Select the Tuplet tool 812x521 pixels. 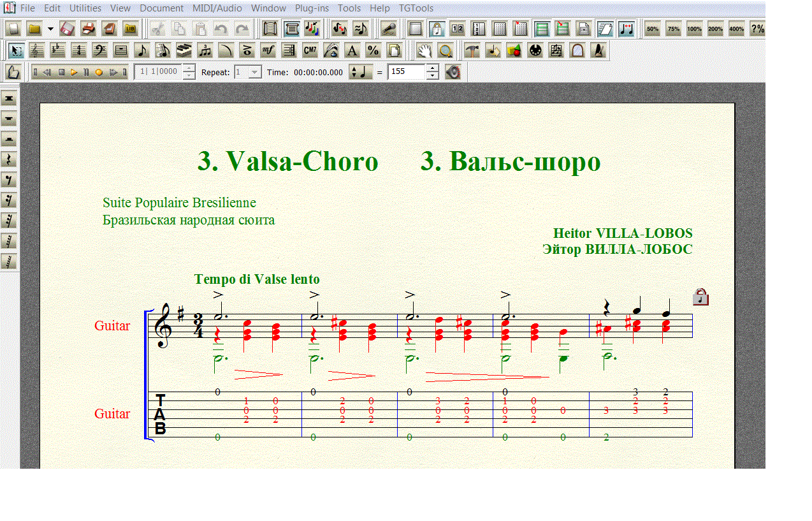point(205,50)
